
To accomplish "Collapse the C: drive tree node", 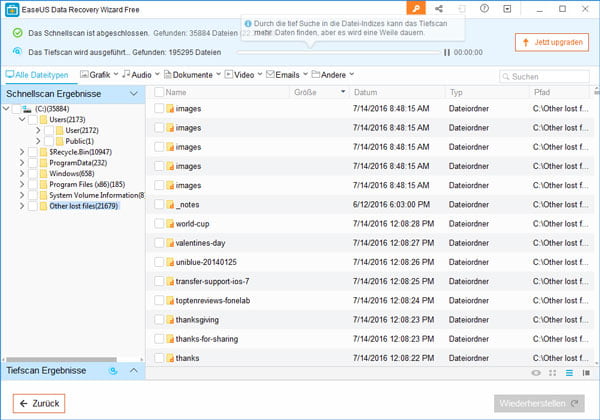I will coord(6,109).
